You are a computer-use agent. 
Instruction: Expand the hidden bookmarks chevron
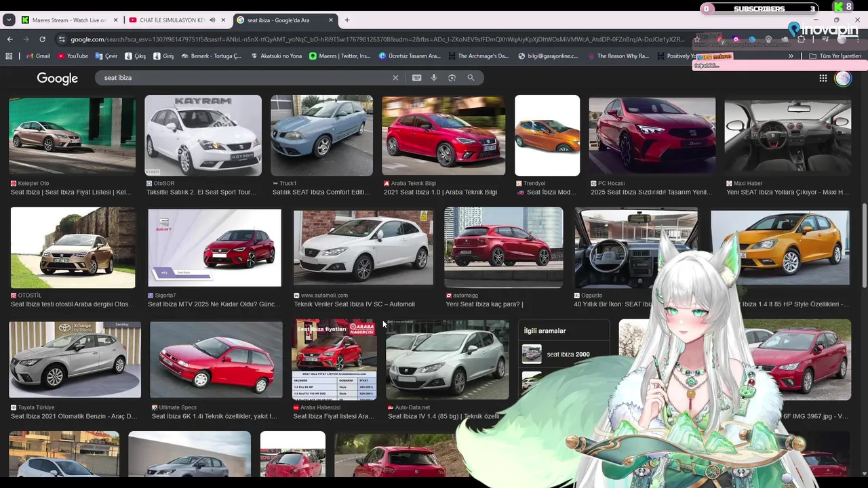coord(791,56)
